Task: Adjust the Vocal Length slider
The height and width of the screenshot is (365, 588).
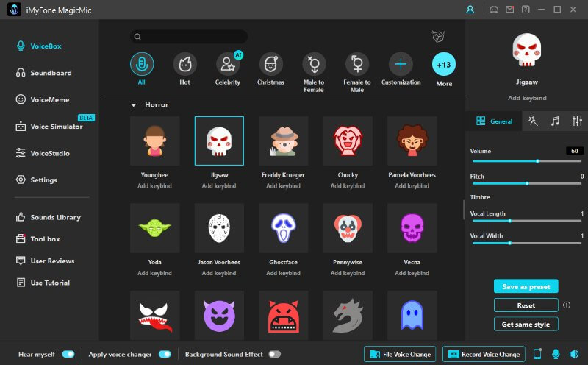Action: (x=526, y=221)
